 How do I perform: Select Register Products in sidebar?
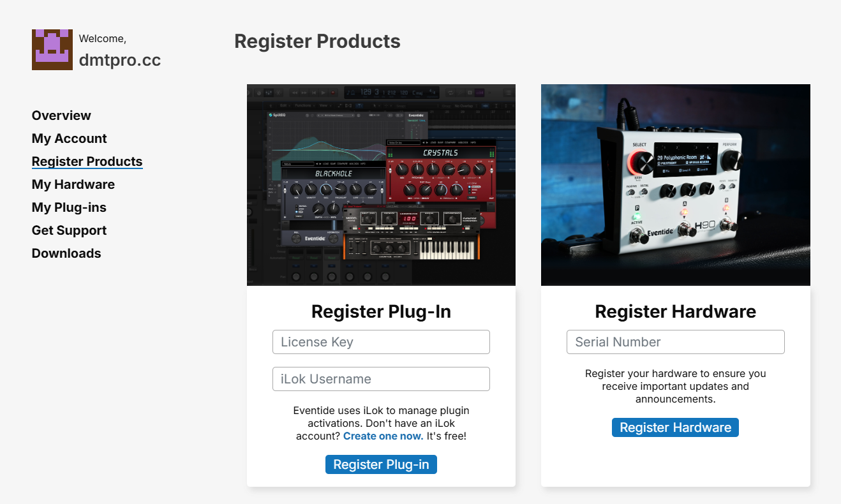tap(87, 161)
